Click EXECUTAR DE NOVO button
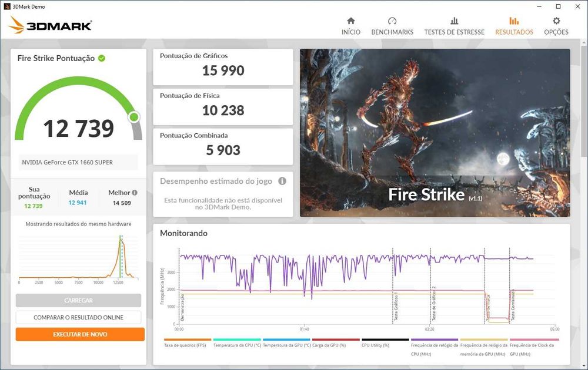This screenshot has height=370, width=588. click(x=80, y=334)
